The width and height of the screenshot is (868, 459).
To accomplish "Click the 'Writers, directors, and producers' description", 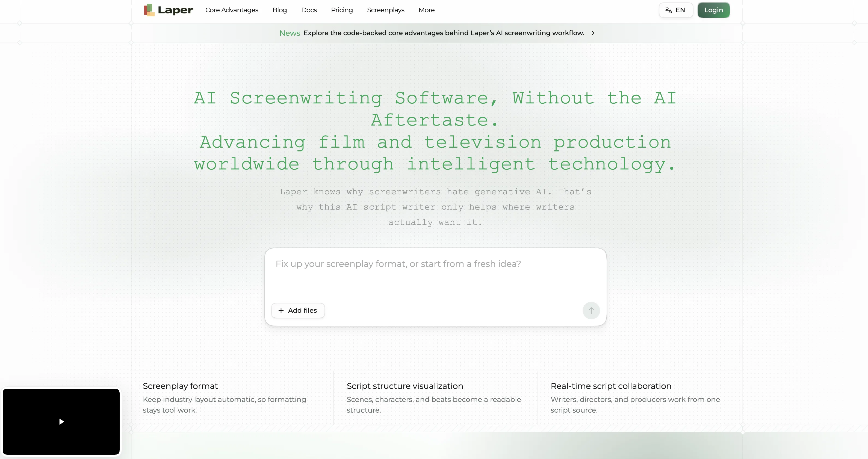I will coord(635,405).
